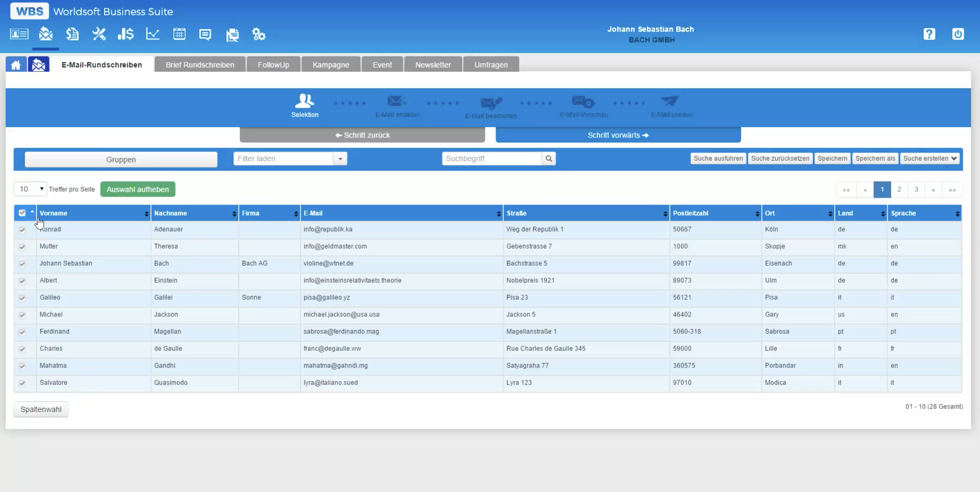Click Auswahl aufheben green button
980x492 pixels.
[x=138, y=189]
